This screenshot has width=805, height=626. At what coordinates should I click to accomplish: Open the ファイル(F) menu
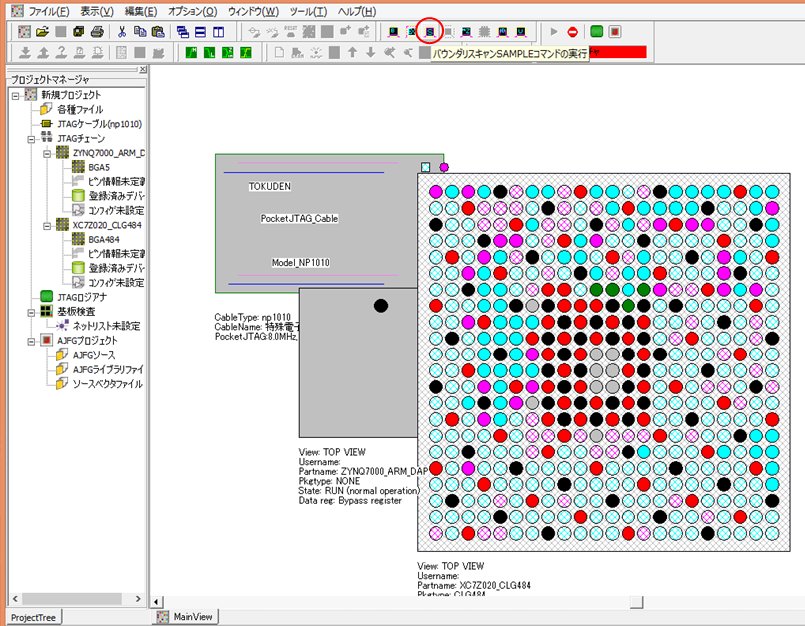coord(48,11)
